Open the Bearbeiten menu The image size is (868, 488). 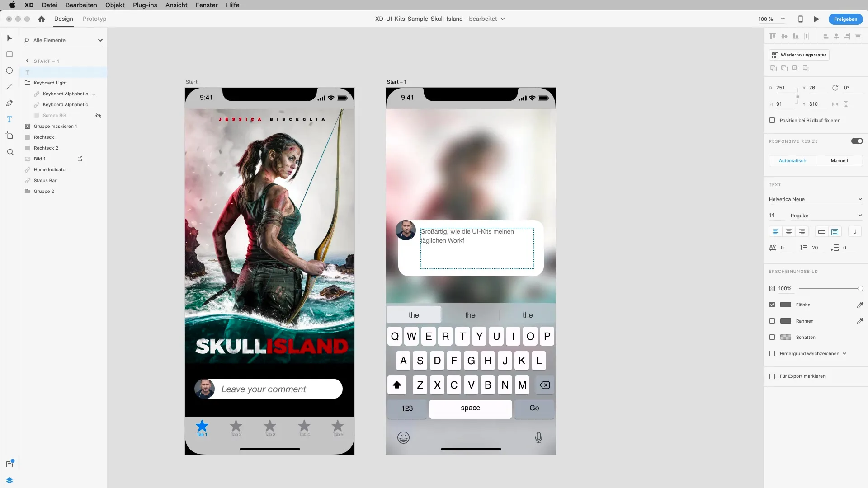click(x=81, y=5)
